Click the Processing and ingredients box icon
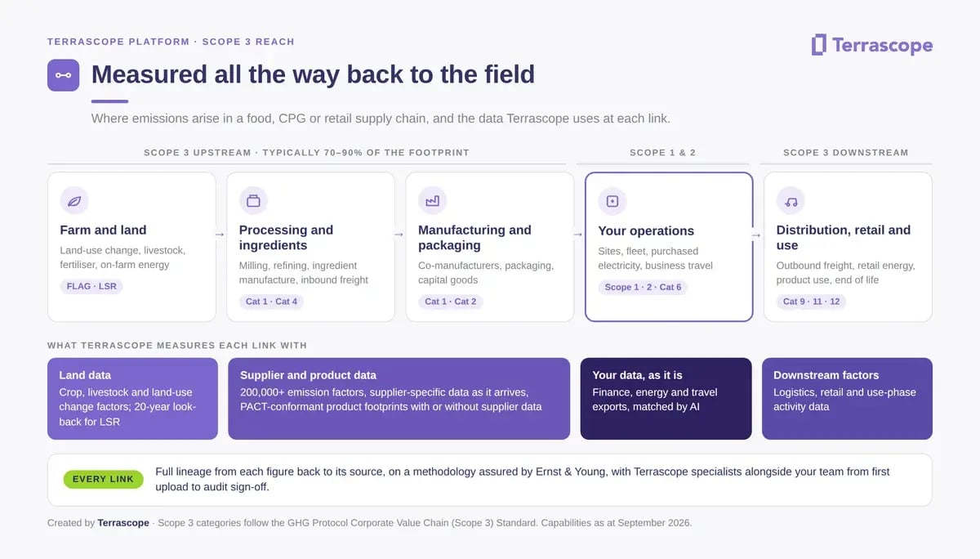The image size is (980, 559). (x=253, y=200)
